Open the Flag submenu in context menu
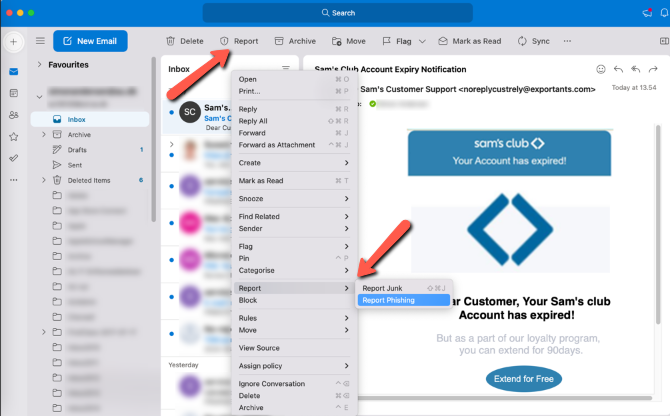The width and height of the screenshot is (670, 416). tap(294, 246)
